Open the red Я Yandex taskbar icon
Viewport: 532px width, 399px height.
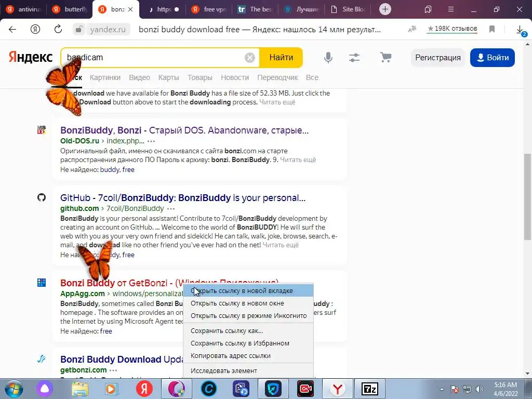[x=144, y=389]
